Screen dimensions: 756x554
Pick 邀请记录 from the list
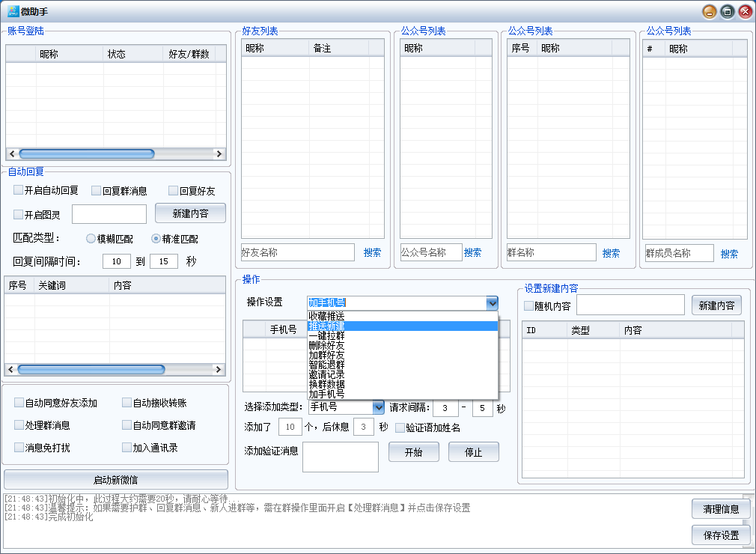click(x=403, y=374)
